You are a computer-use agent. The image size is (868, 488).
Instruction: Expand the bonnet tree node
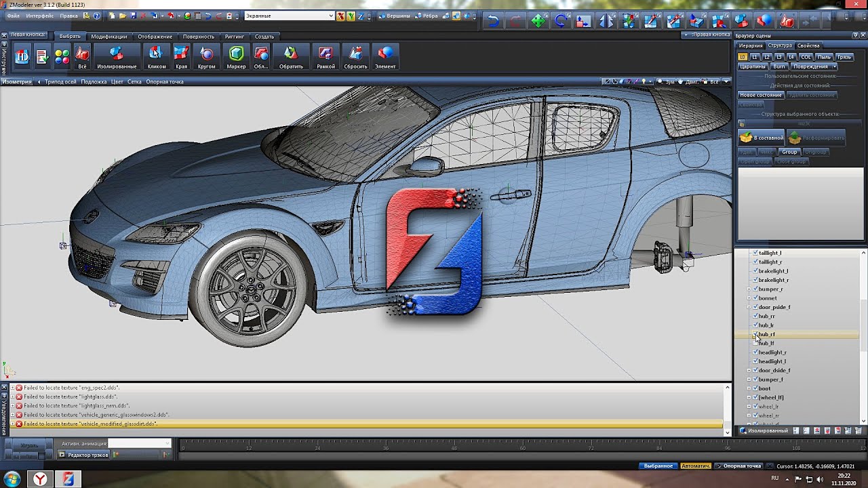(x=749, y=298)
